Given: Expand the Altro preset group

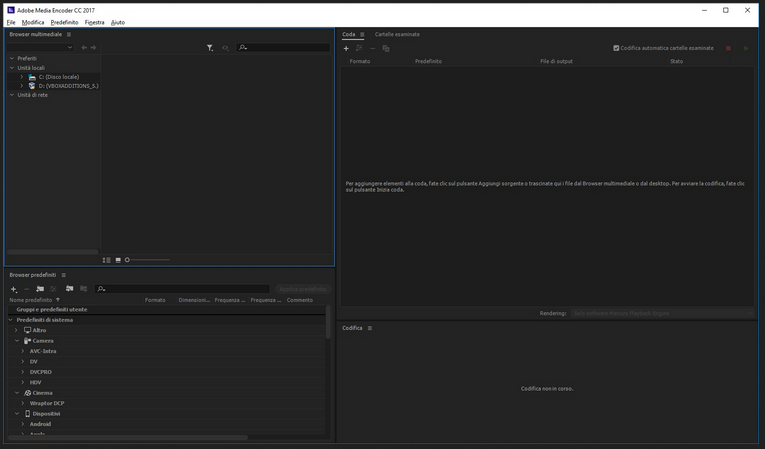Looking at the screenshot, I should pos(16,330).
